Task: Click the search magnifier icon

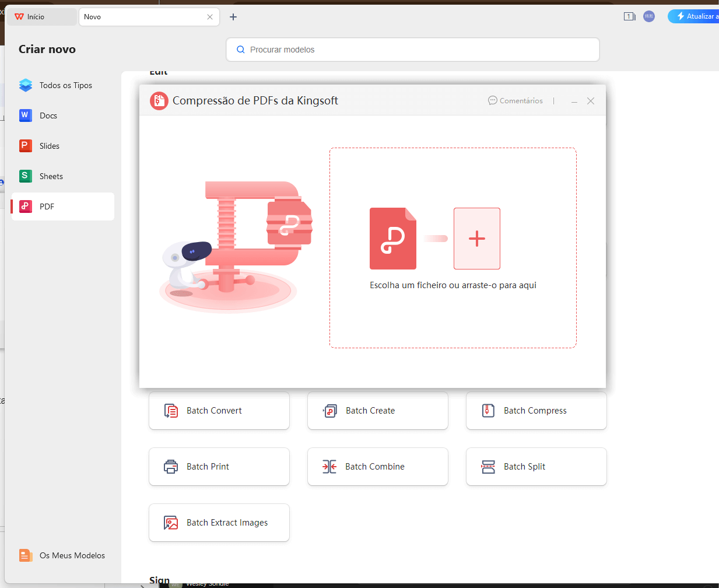Action: (x=240, y=50)
